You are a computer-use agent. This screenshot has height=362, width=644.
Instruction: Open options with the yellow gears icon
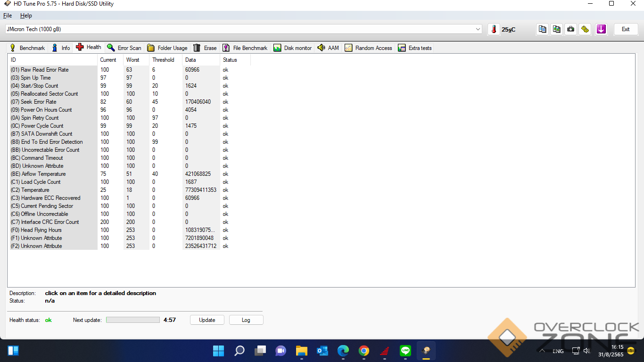(x=585, y=29)
